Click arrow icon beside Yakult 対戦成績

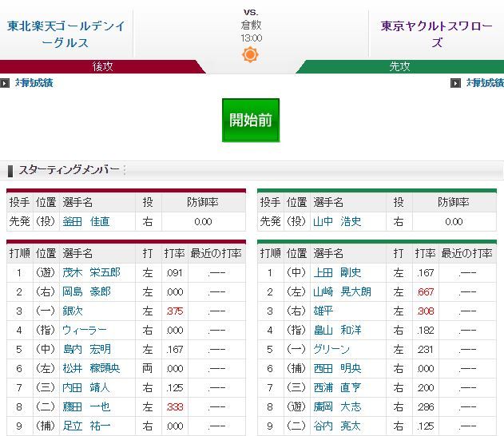(x=455, y=83)
